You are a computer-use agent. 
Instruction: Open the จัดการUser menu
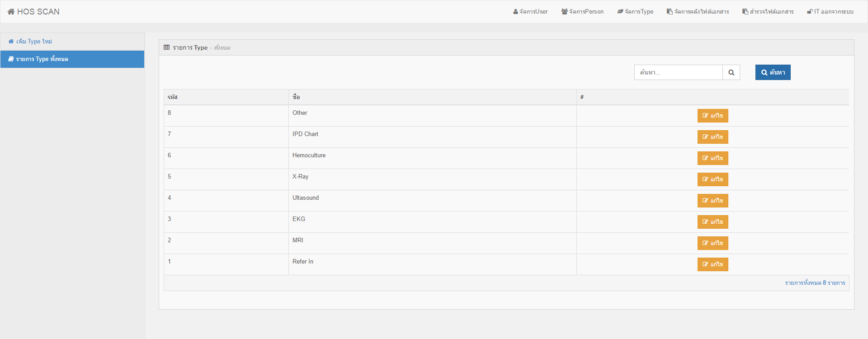[530, 12]
